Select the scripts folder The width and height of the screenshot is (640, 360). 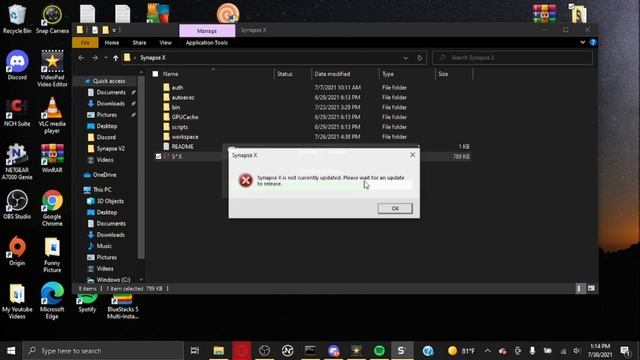(180, 127)
